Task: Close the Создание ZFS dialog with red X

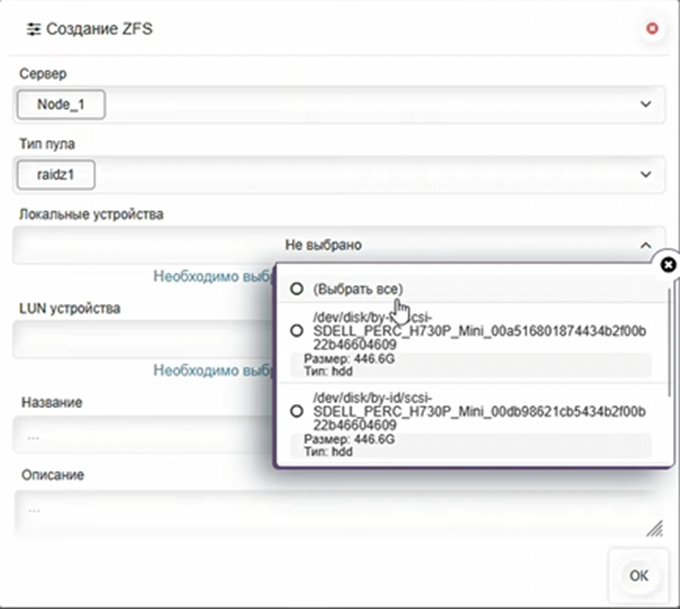Action: [652, 29]
